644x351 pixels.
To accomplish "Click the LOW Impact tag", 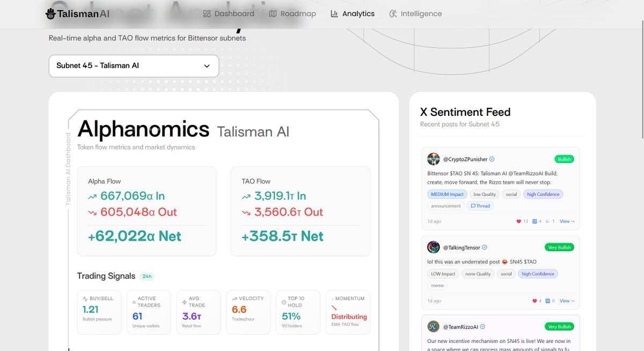I will [x=443, y=274].
